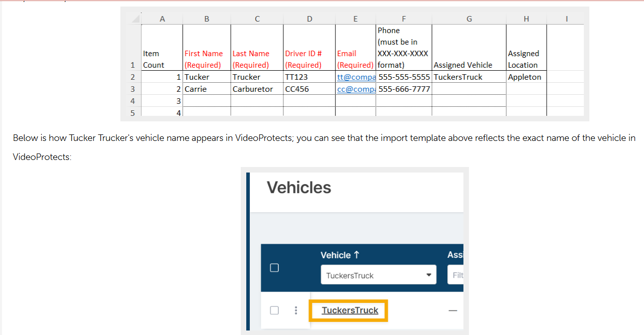Open the three-dot menu for the TuckersTruck row

(x=296, y=310)
